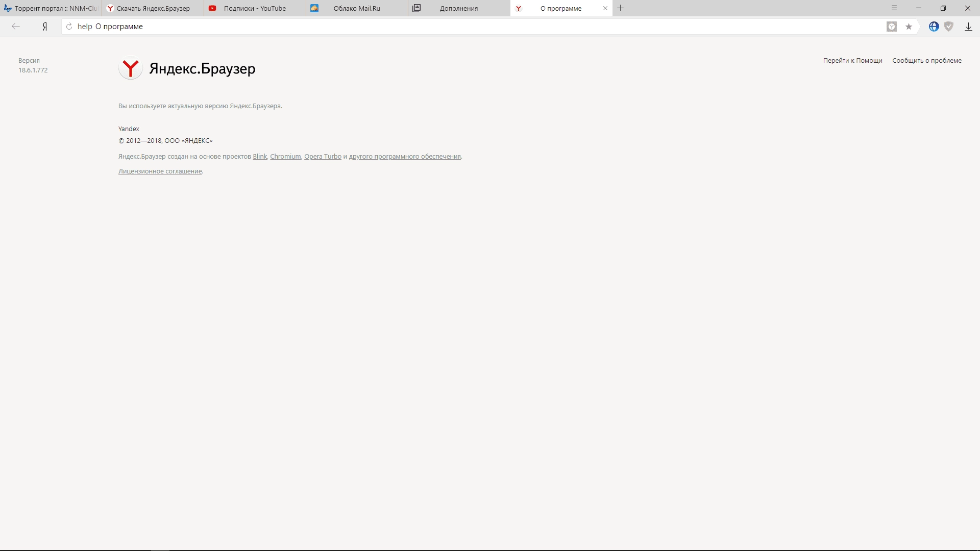
Task: Click the Yandex text above the copyright
Action: point(129,129)
